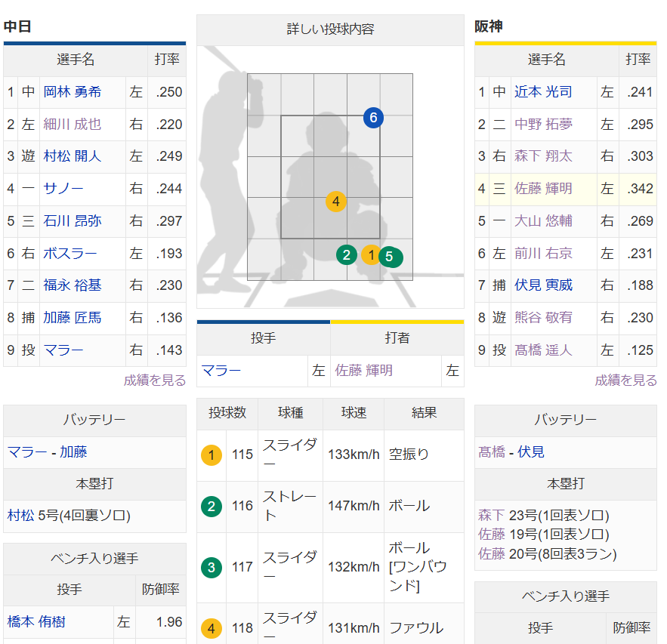Click 球種 column header
Viewport: 667px width, 644px height.
(x=291, y=413)
